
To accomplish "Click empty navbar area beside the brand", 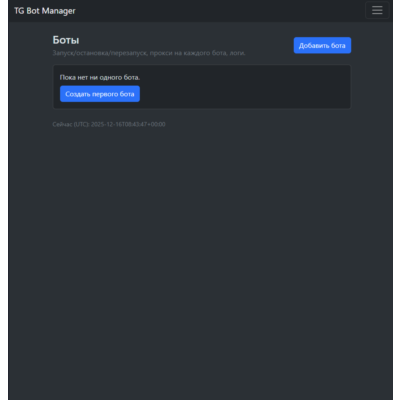I will point(220,11).
